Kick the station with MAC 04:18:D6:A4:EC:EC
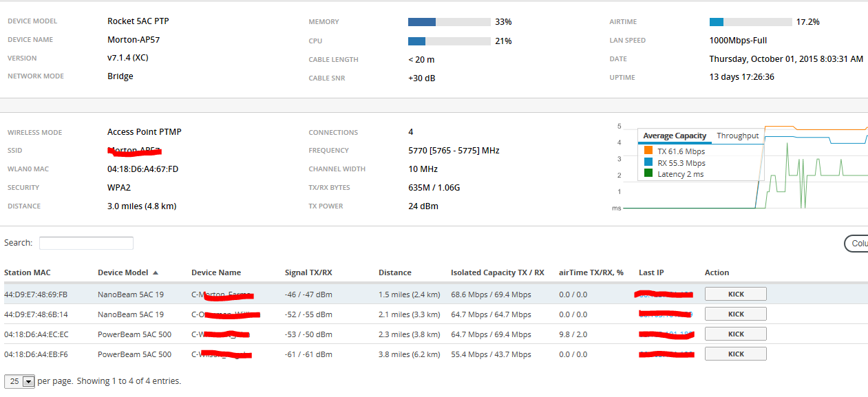Viewport: 868px width, 397px height. [x=735, y=334]
